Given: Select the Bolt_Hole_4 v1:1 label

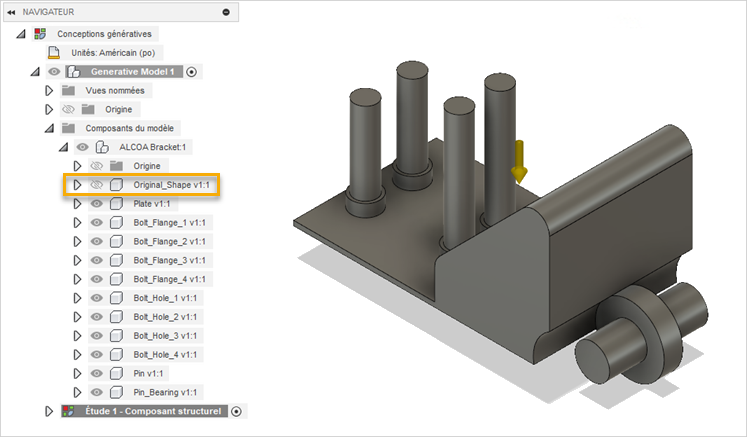Looking at the screenshot, I should click(x=165, y=355).
